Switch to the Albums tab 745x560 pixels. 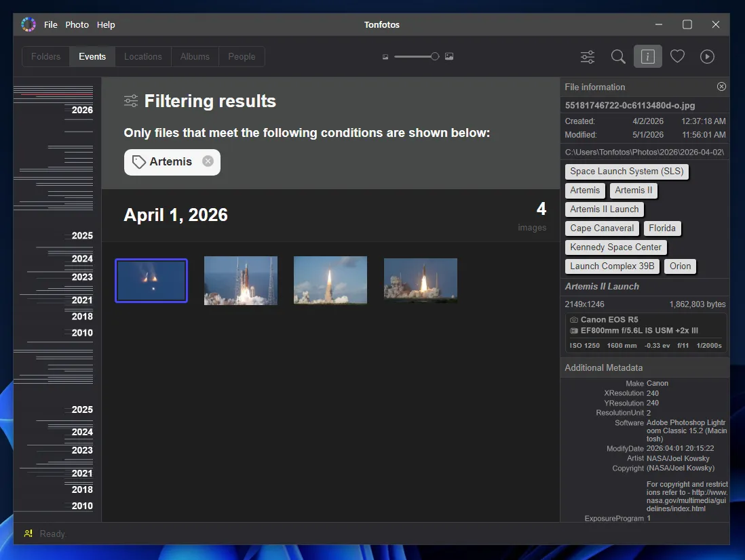[x=195, y=56]
